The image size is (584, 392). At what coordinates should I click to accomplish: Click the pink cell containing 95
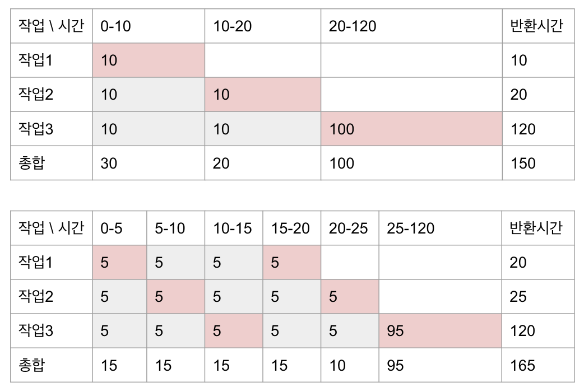pos(439,331)
